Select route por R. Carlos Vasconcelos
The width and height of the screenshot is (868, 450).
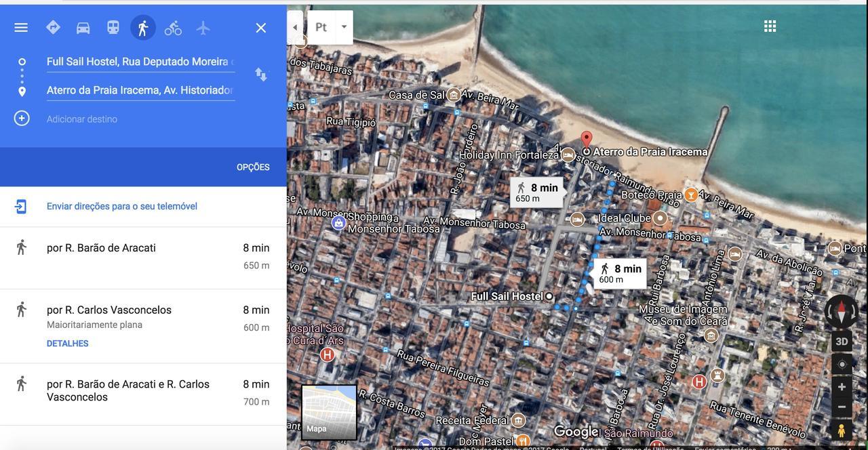(143, 326)
